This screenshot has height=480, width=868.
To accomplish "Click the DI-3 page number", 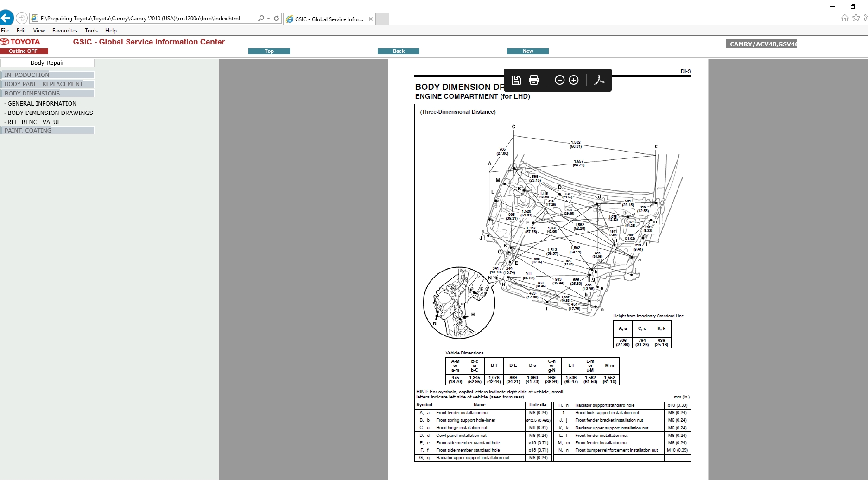I will (x=685, y=71).
